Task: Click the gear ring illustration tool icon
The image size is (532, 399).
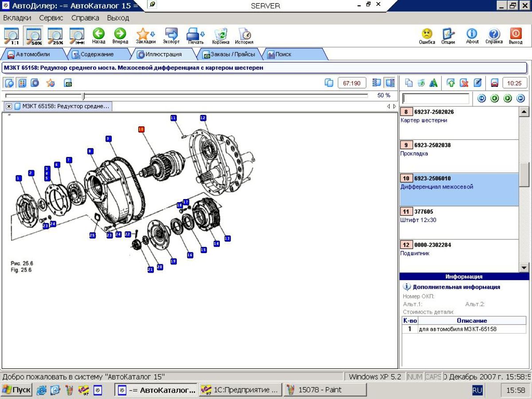Action: [35, 83]
